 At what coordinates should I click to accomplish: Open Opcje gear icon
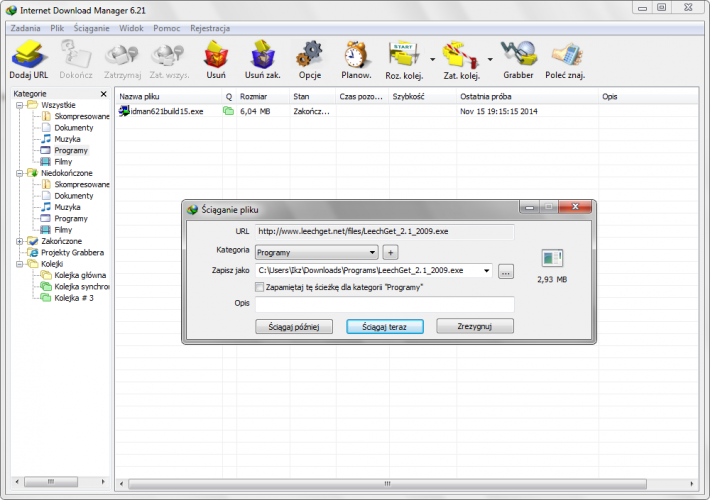pyautogui.click(x=310, y=54)
